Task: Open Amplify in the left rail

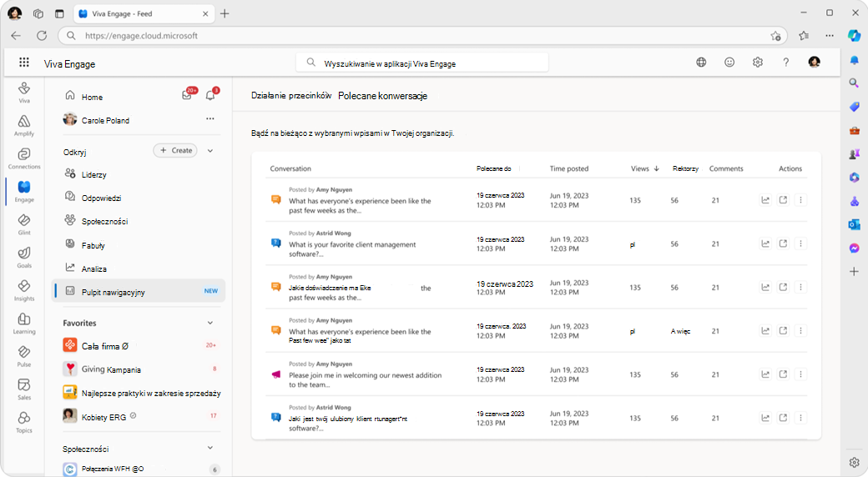Action: [24, 126]
